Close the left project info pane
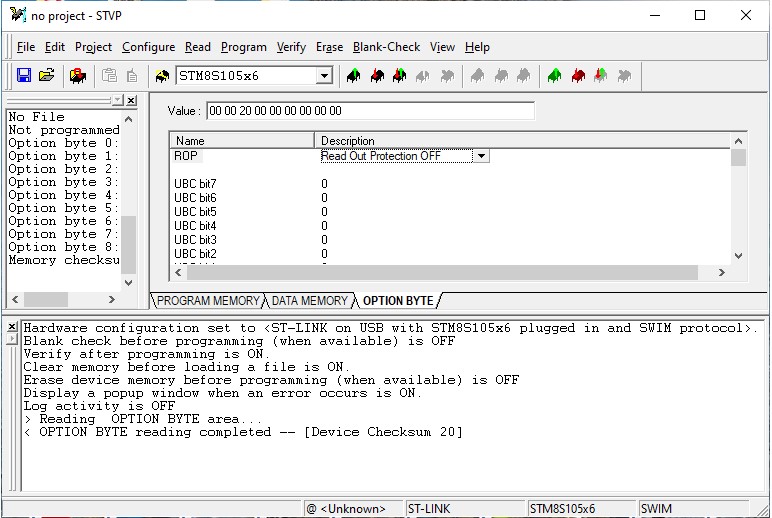 (x=131, y=100)
